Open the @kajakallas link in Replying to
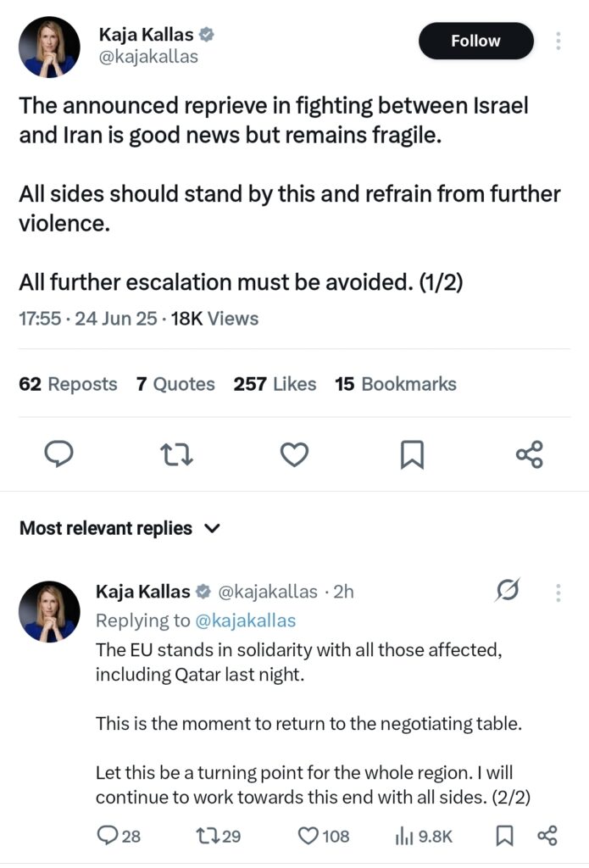 [x=246, y=620]
